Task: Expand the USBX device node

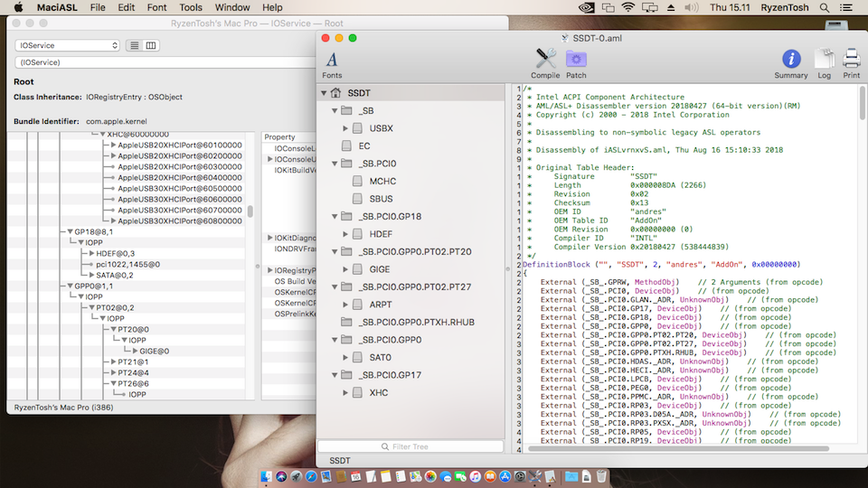Action: pyautogui.click(x=346, y=128)
